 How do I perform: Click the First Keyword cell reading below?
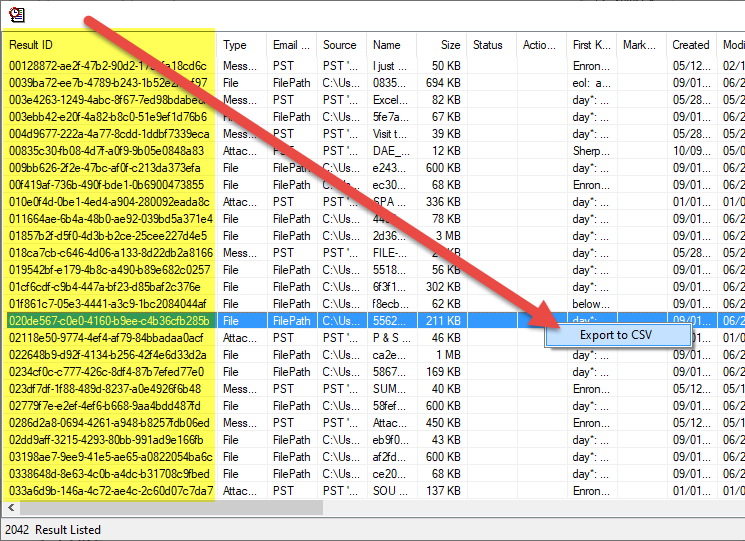[x=592, y=304]
